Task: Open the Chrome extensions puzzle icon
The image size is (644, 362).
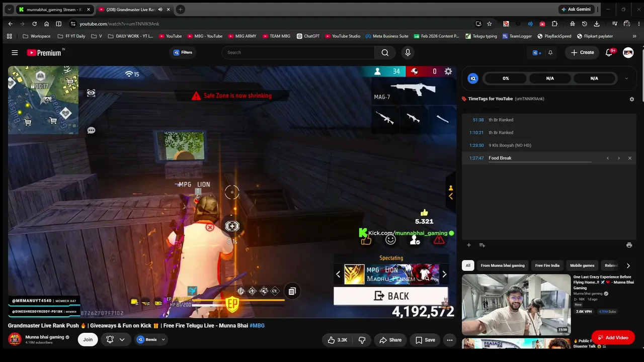Action: pyautogui.click(x=554, y=24)
